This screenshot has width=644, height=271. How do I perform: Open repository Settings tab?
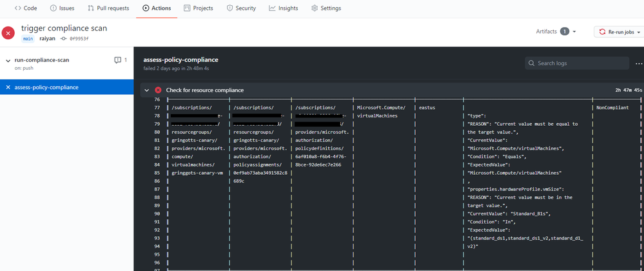point(326,8)
